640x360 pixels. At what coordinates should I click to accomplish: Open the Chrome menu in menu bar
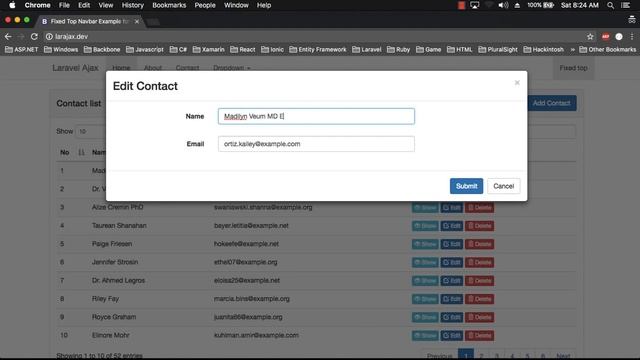point(38,5)
